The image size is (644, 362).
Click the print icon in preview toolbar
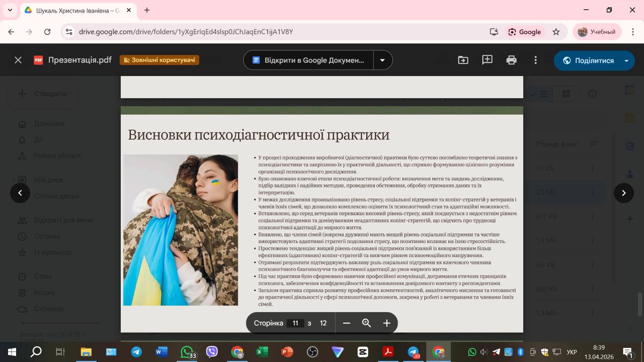point(511,60)
